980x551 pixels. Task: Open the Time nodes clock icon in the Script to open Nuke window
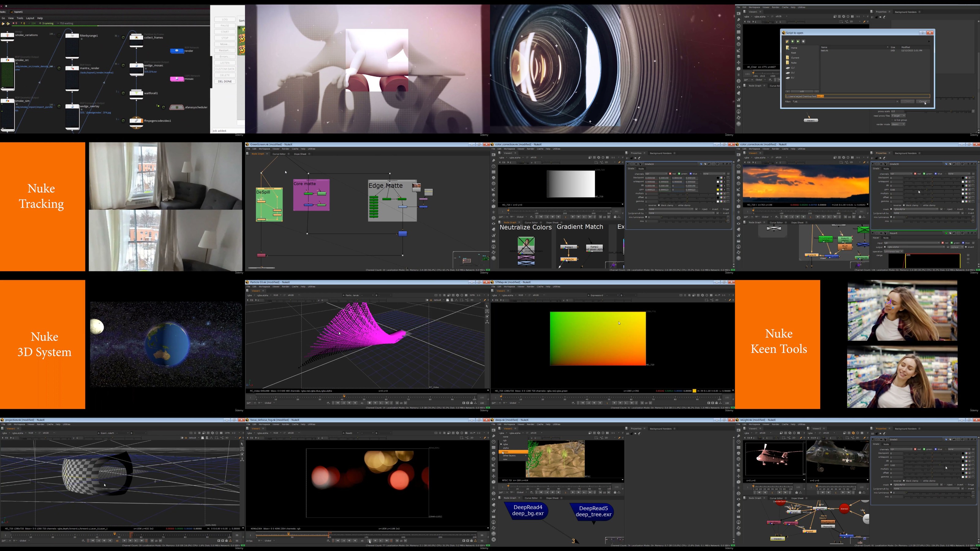(738, 26)
